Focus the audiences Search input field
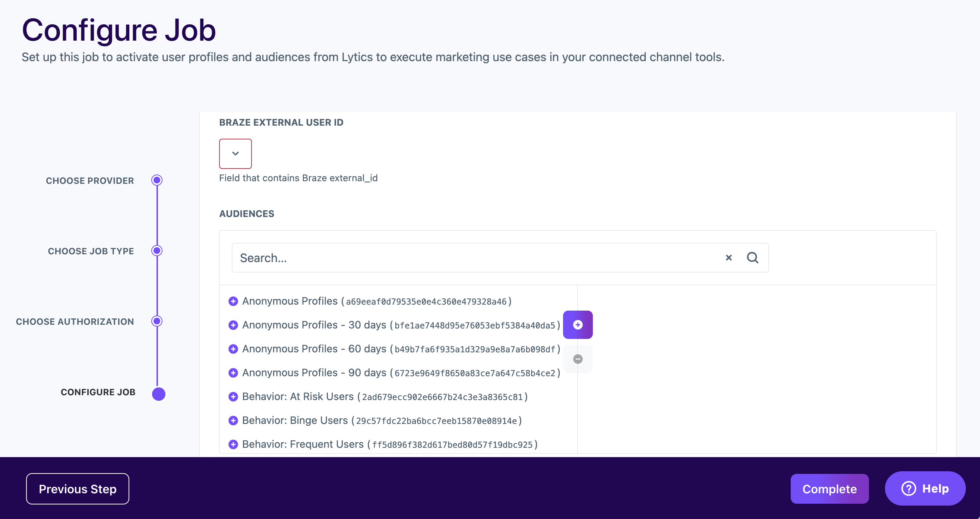This screenshot has width=980, height=519. [475, 258]
